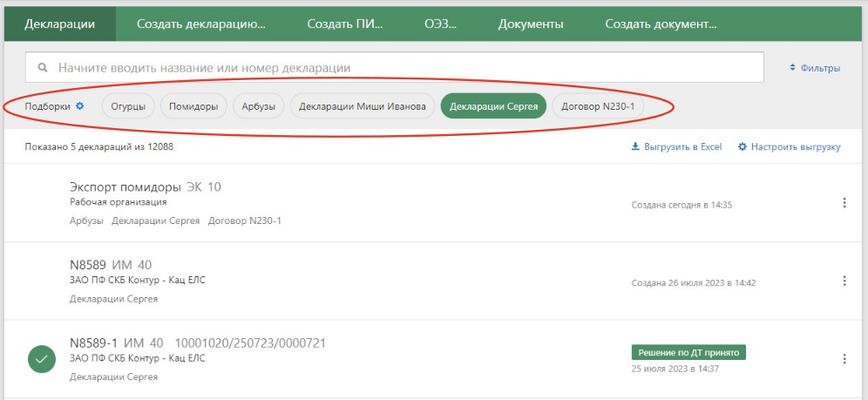Expand the Фильтры panel
Screen dimensions: 868x400
tap(815, 68)
